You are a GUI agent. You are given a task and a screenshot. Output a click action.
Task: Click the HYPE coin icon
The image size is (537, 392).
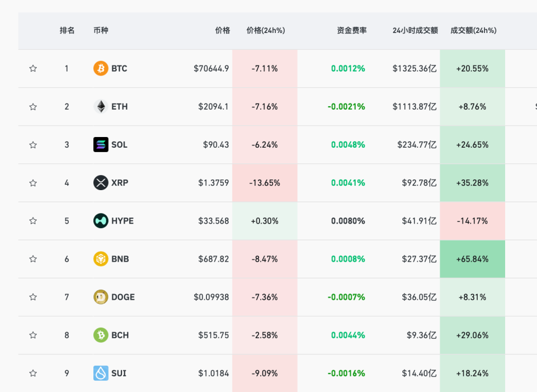point(101,221)
